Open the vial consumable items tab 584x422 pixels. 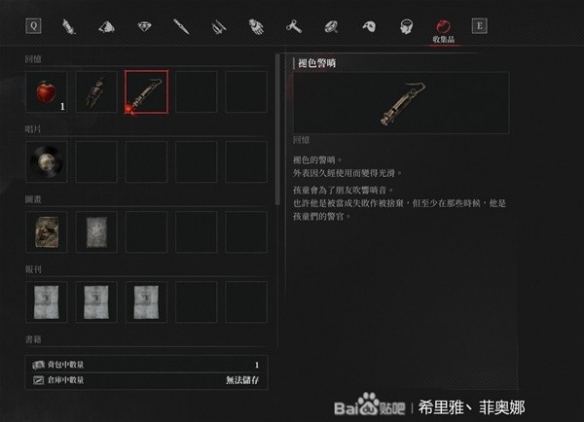coord(69,27)
